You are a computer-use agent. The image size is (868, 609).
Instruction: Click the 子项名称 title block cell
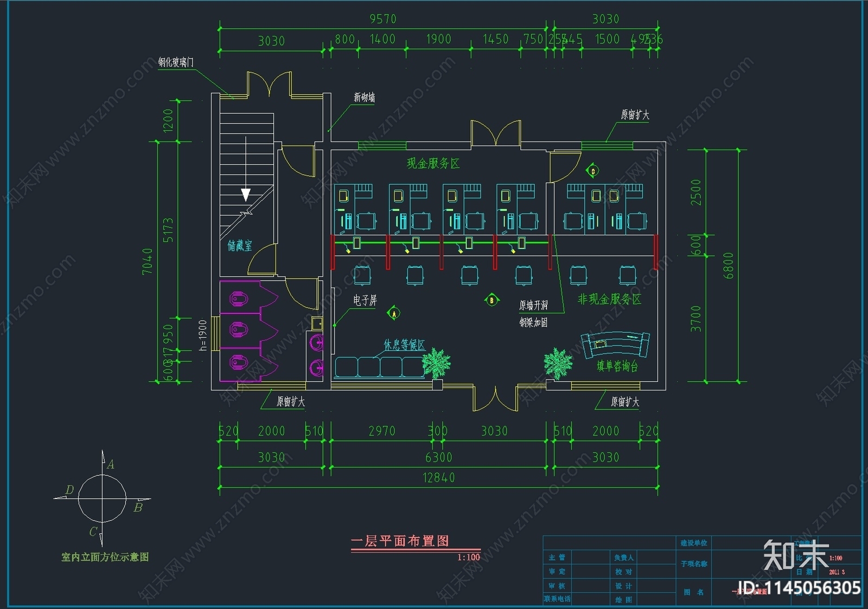click(694, 564)
